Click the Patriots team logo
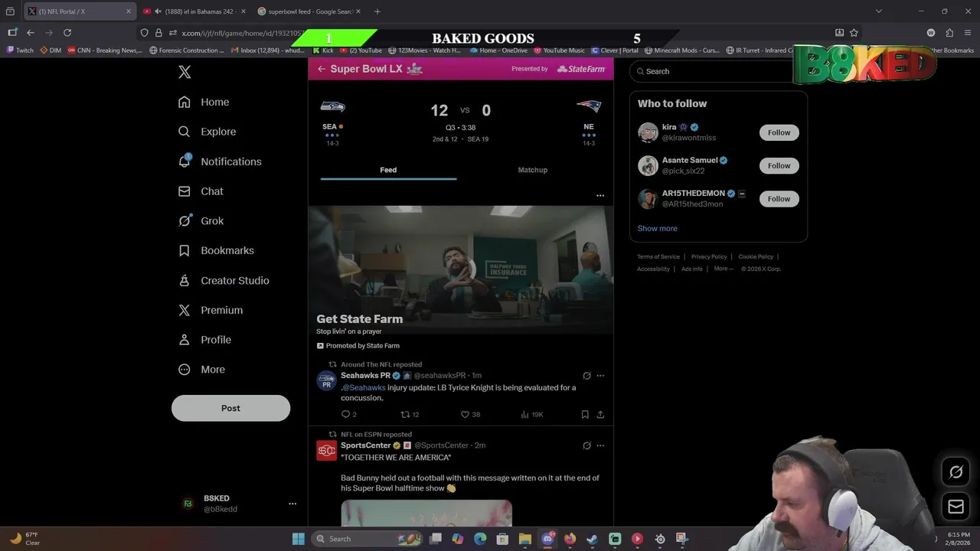 pyautogui.click(x=589, y=106)
